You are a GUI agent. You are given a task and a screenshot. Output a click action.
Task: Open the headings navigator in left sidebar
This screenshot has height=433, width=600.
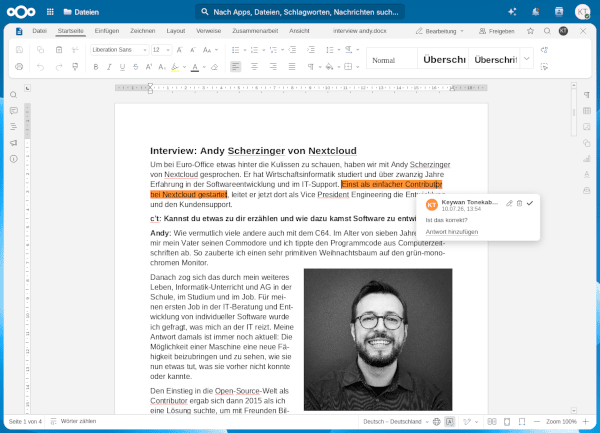13,127
